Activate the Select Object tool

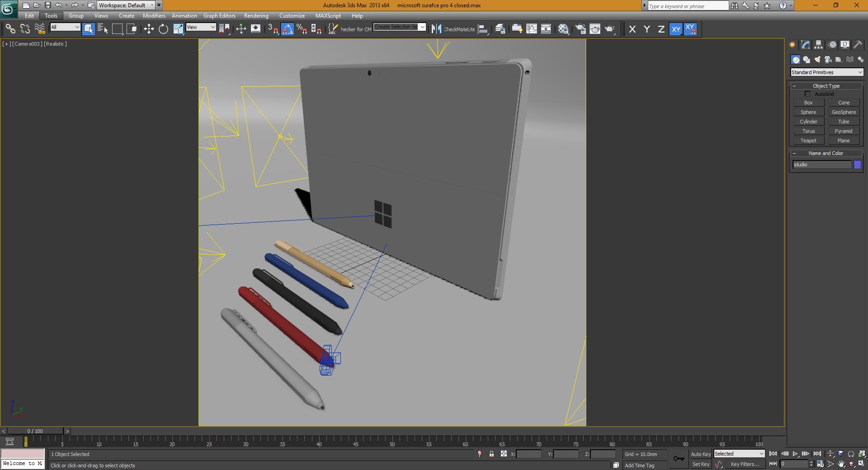click(x=89, y=29)
